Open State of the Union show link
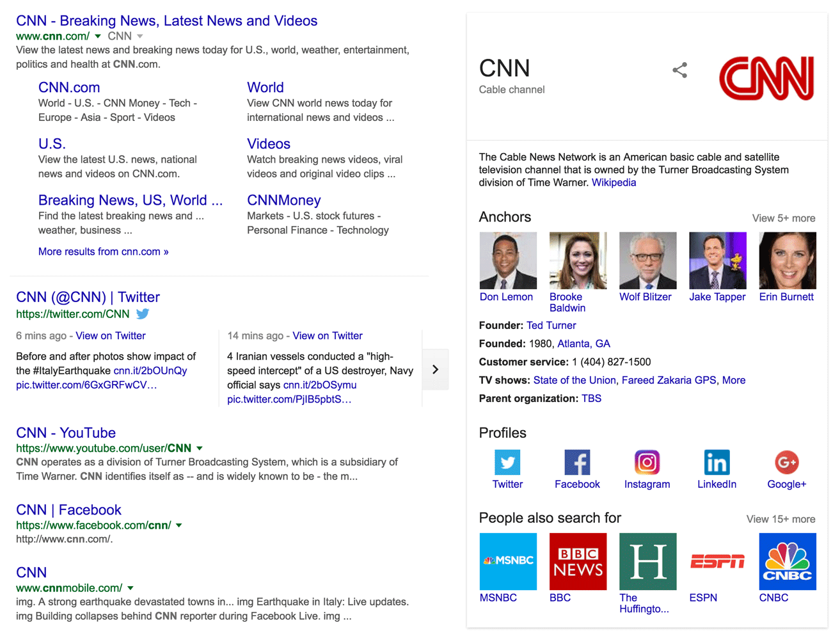The height and width of the screenshot is (640, 840). point(575,380)
